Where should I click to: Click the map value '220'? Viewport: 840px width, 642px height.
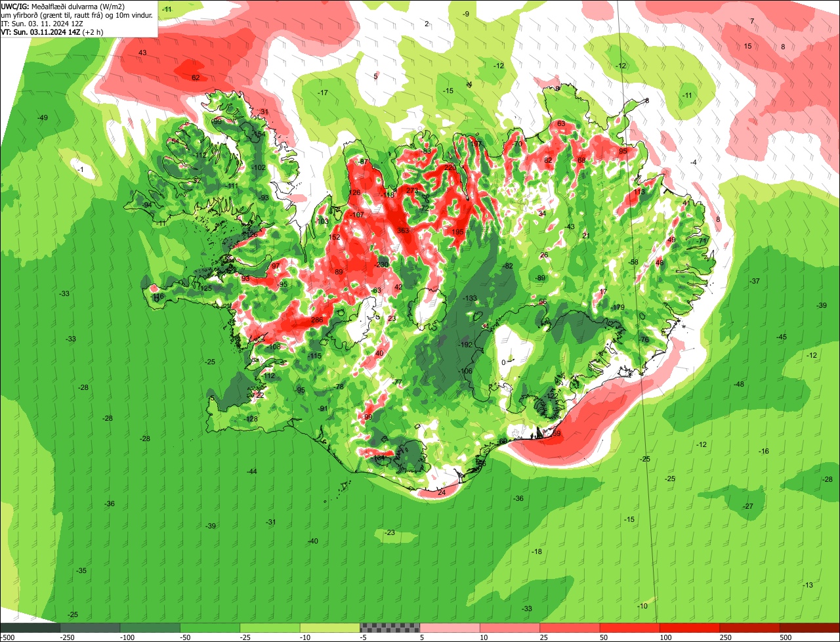(450, 167)
